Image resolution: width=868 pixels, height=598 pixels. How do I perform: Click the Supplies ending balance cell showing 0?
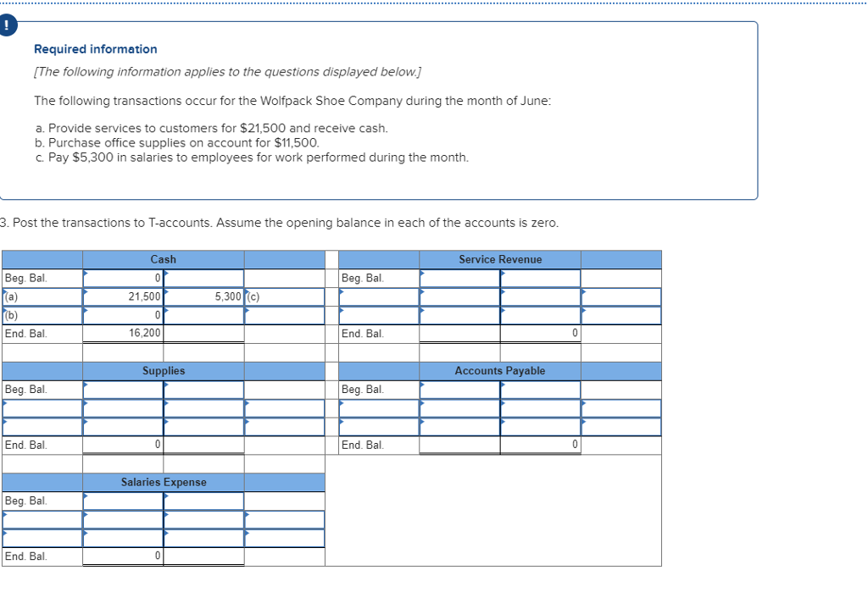click(x=123, y=445)
